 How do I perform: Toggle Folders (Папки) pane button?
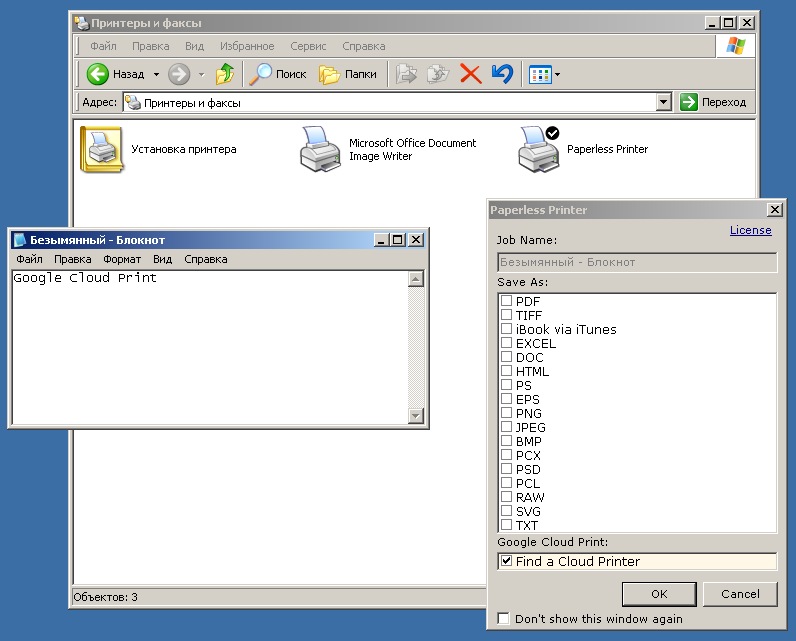(348, 74)
